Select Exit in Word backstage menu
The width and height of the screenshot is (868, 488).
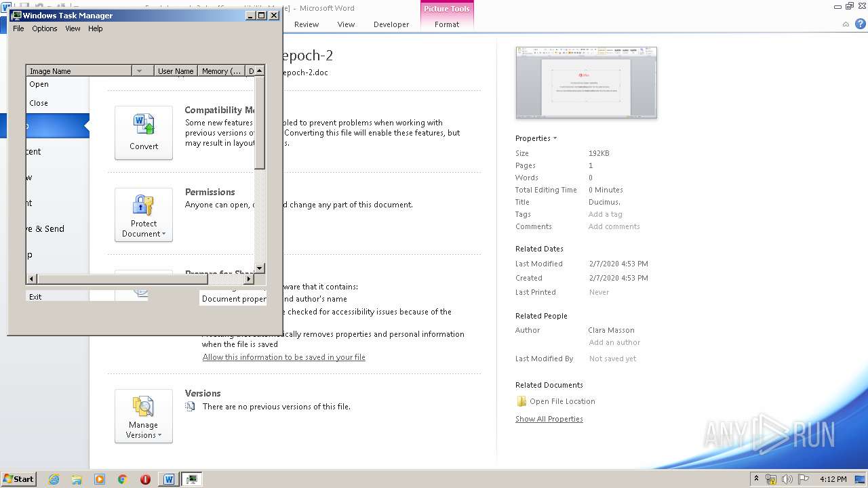click(x=35, y=297)
